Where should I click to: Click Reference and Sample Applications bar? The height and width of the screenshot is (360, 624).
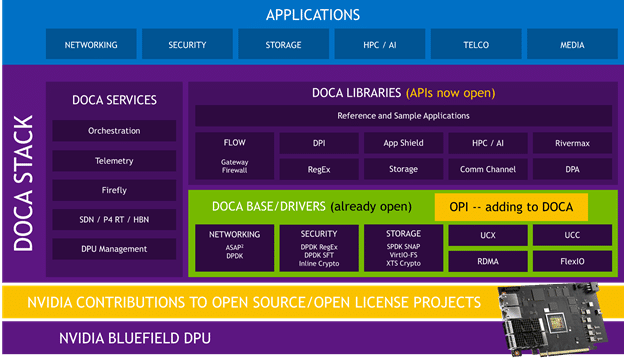(x=404, y=116)
